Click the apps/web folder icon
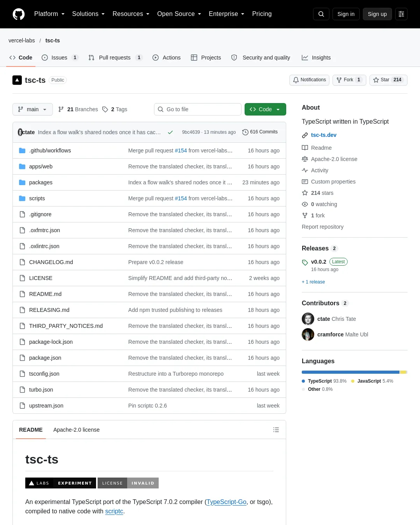420x525 pixels. click(x=22, y=166)
